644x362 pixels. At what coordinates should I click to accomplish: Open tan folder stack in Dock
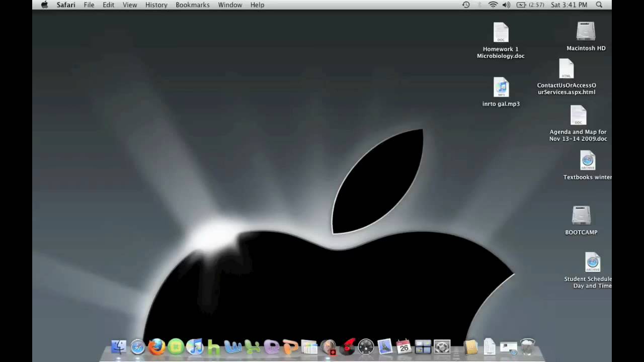(x=471, y=347)
